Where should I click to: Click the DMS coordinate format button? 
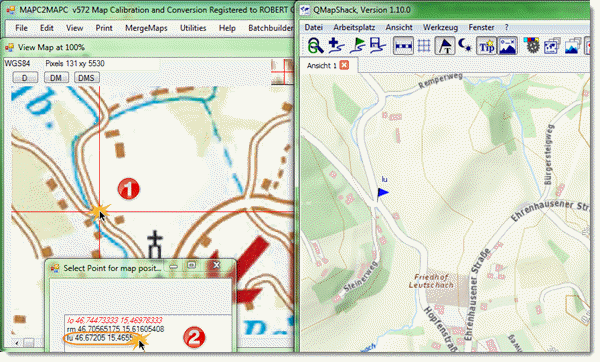[x=86, y=78]
